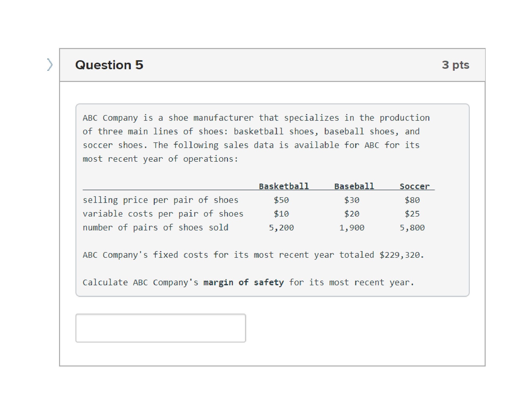Click the bold margin of safety text
This screenshot has height=405, width=532.
(x=244, y=282)
